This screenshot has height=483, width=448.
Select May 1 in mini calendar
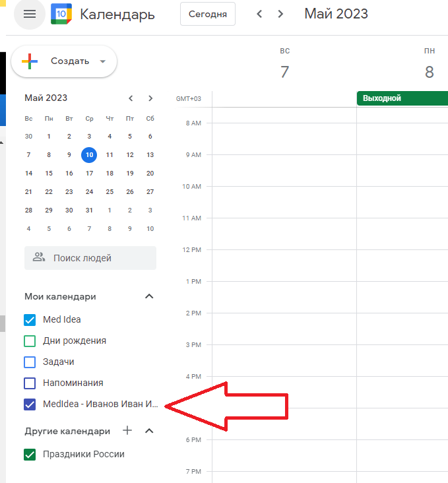point(49,136)
